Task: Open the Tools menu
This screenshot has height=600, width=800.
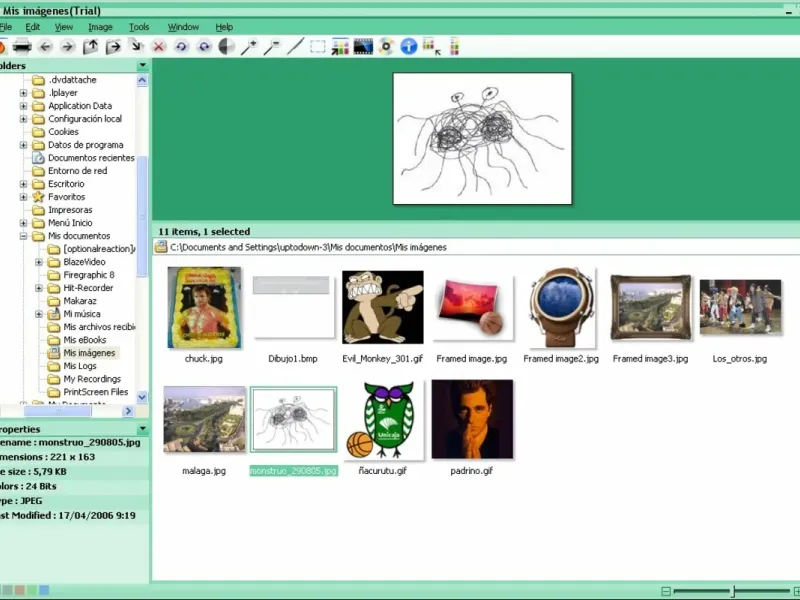Action: click(139, 27)
